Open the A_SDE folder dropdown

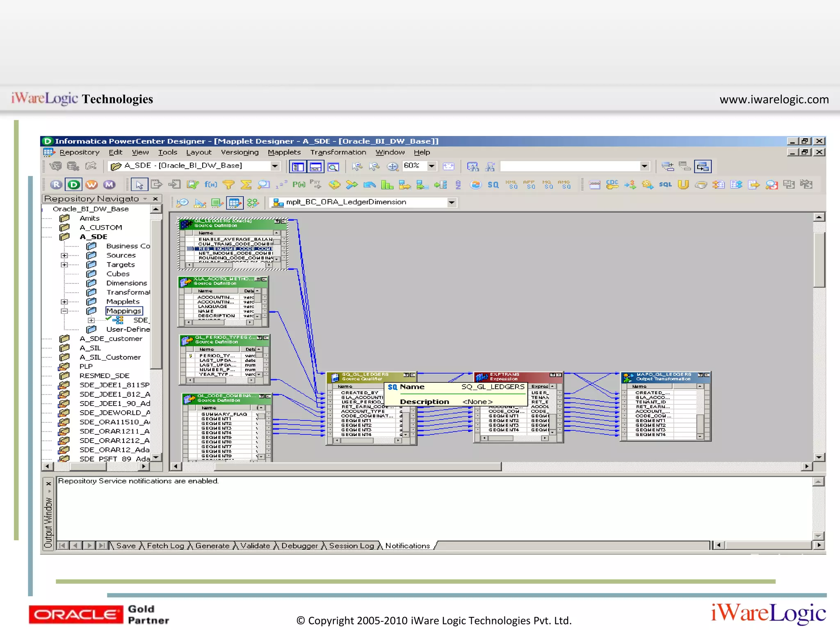275,166
